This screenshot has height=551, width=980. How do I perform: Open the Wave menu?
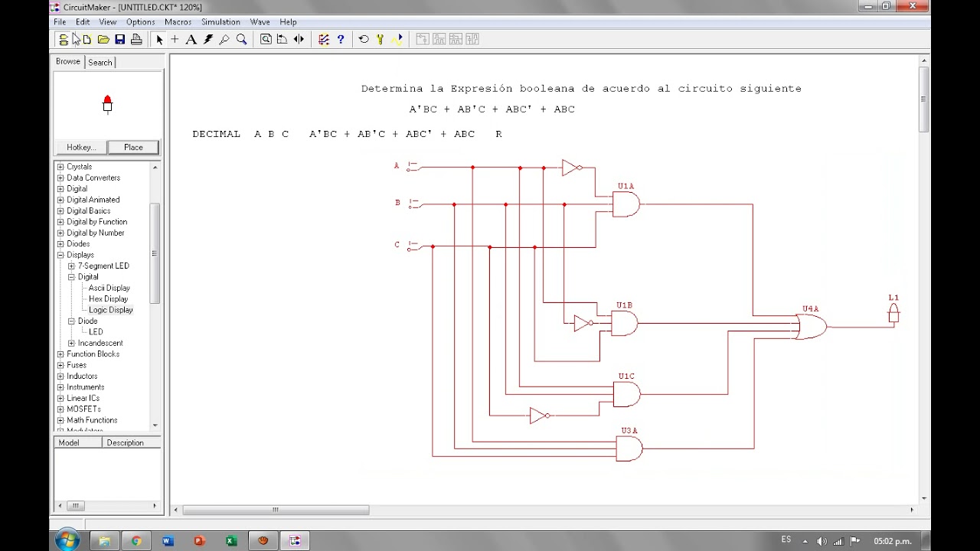point(260,22)
